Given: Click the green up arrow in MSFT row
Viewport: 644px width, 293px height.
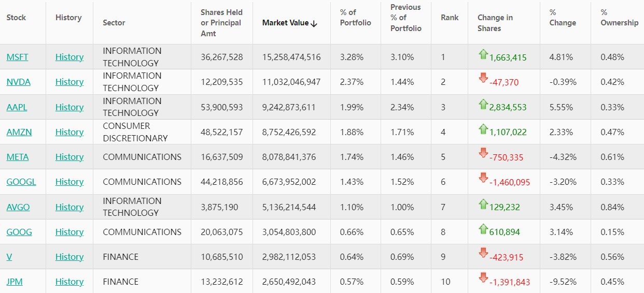Looking at the screenshot, I should (483, 54).
